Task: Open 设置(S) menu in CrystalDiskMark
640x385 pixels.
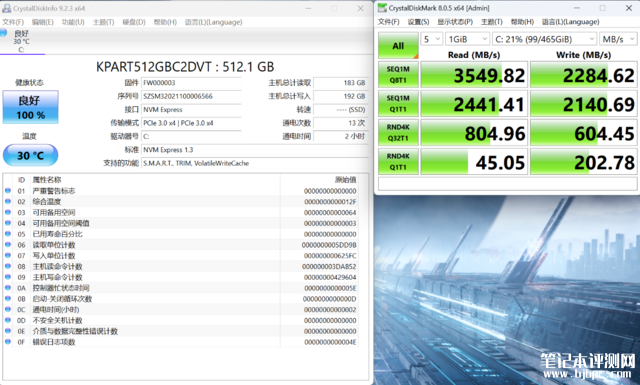Action: [x=418, y=22]
